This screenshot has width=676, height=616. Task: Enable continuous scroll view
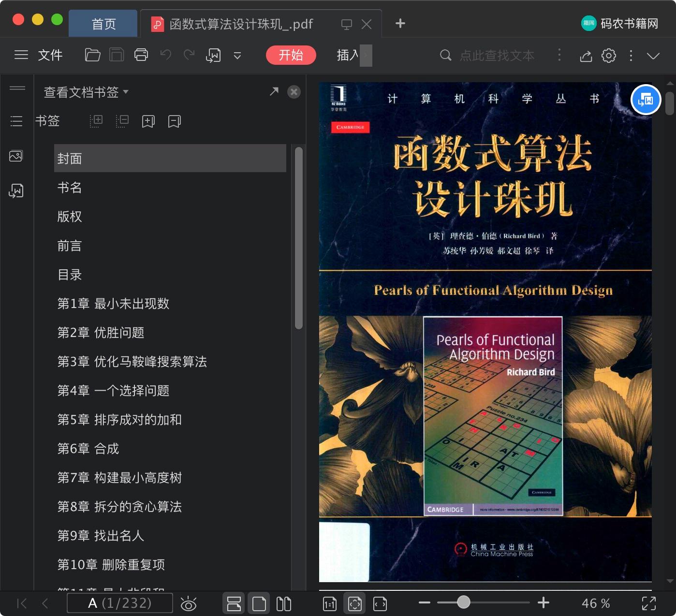pyautogui.click(x=234, y=603)
